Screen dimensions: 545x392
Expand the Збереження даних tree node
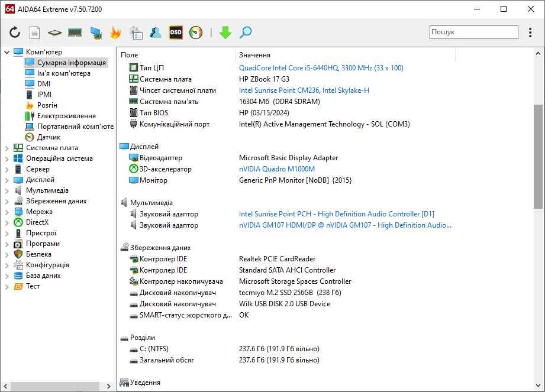[7, 202]
